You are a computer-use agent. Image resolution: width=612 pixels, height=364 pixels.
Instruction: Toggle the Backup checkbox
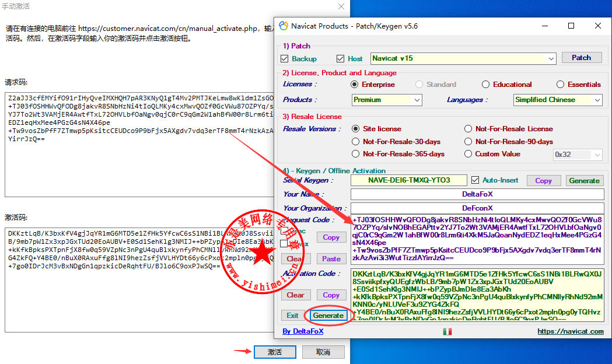tap(285, 58)
